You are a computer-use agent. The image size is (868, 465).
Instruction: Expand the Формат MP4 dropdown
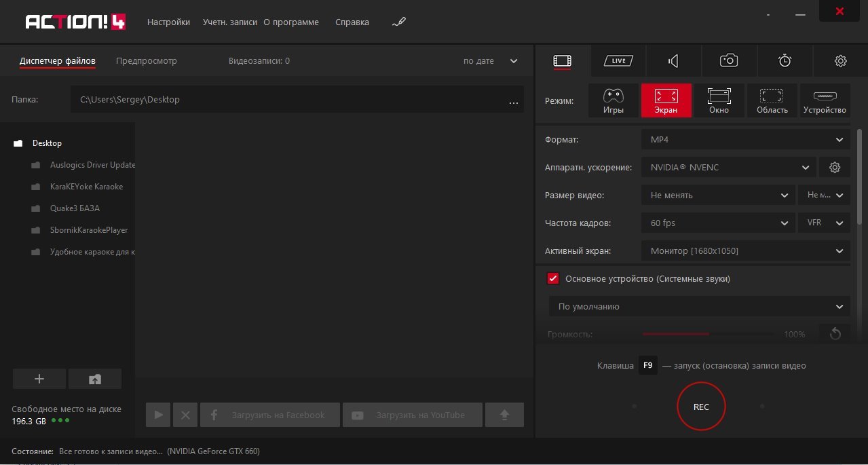[746, 139]
